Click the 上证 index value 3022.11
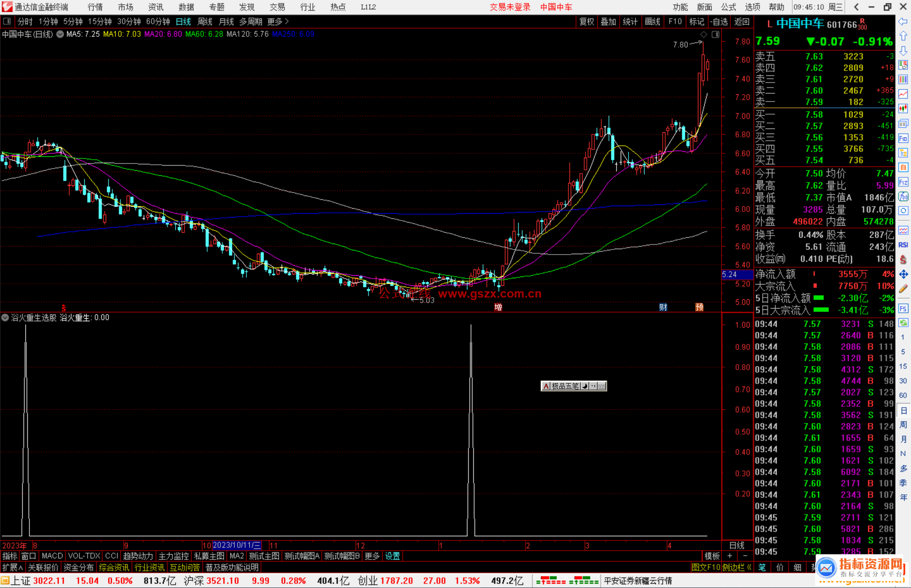The height and width of the screenshot is (588, 911). [49, 581]
